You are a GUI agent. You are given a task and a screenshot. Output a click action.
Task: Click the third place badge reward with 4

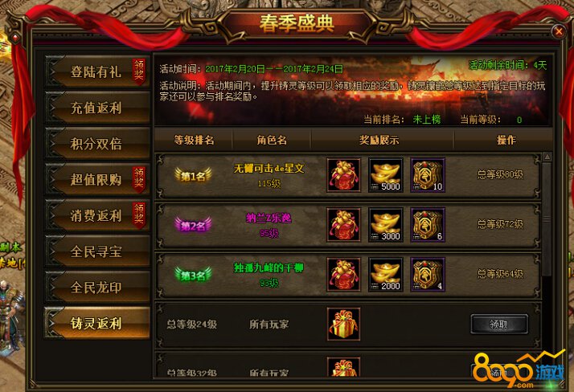click(428, 274)
